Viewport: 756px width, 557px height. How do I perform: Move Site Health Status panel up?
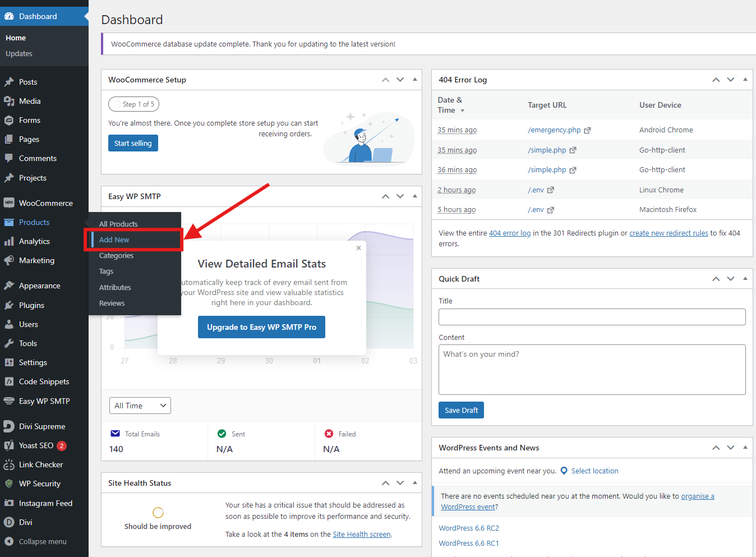[x=386, y=483]
